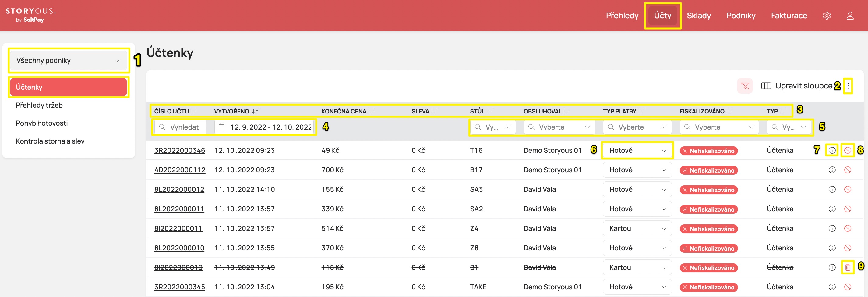Change payment type for receipt 8L2022000012
Image resolution: width=868 pixels, height=297 pixels.
tap(637, 189)
